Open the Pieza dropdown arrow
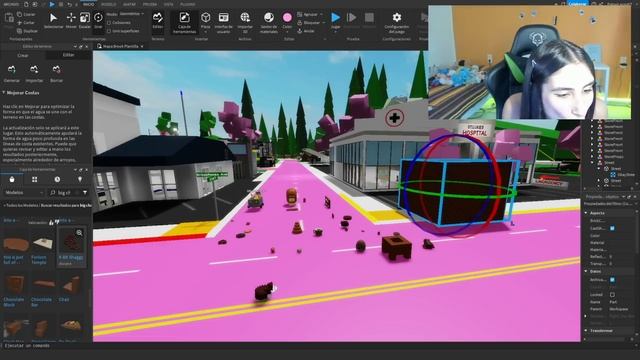The width and height of the screenshot is (640, 360). [206, 32]
